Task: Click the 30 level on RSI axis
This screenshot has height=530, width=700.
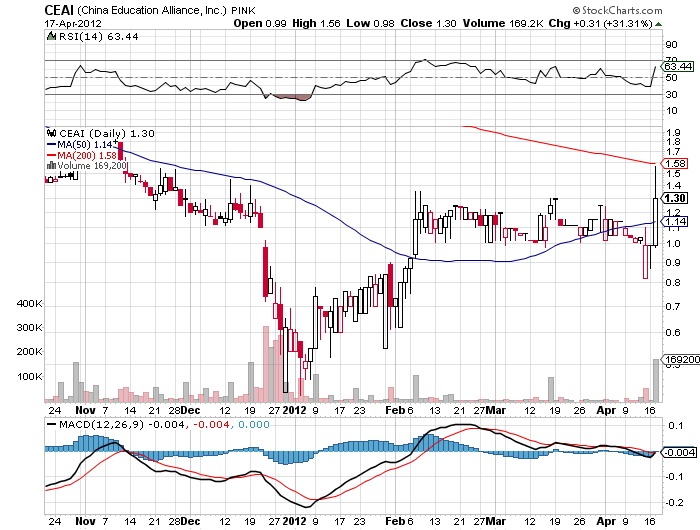Action: click(671, 94)
